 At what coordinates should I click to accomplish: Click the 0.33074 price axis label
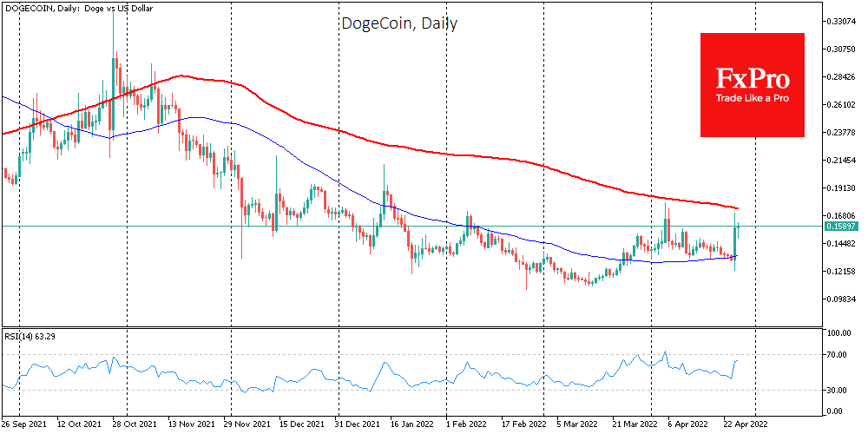tap(839, 21)
